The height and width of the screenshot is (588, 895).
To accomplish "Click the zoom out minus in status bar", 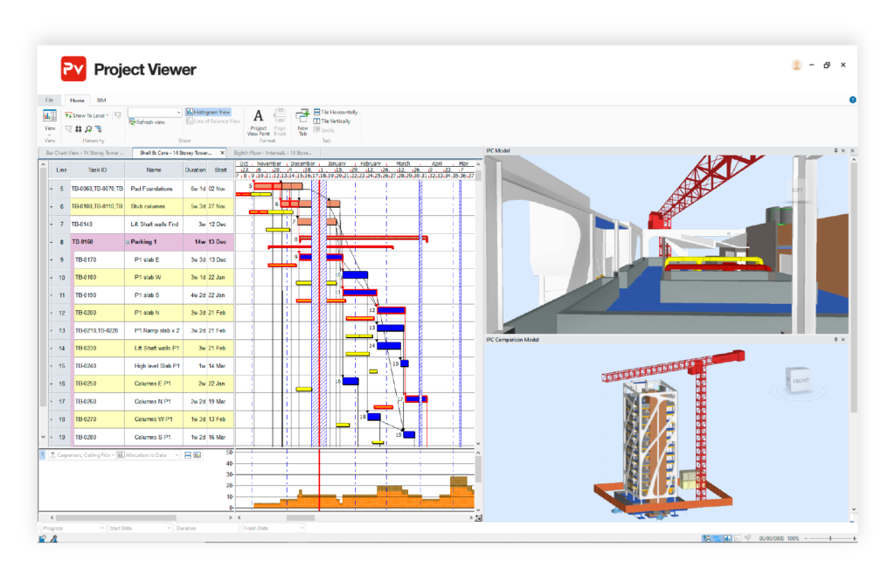I will 806,538.
